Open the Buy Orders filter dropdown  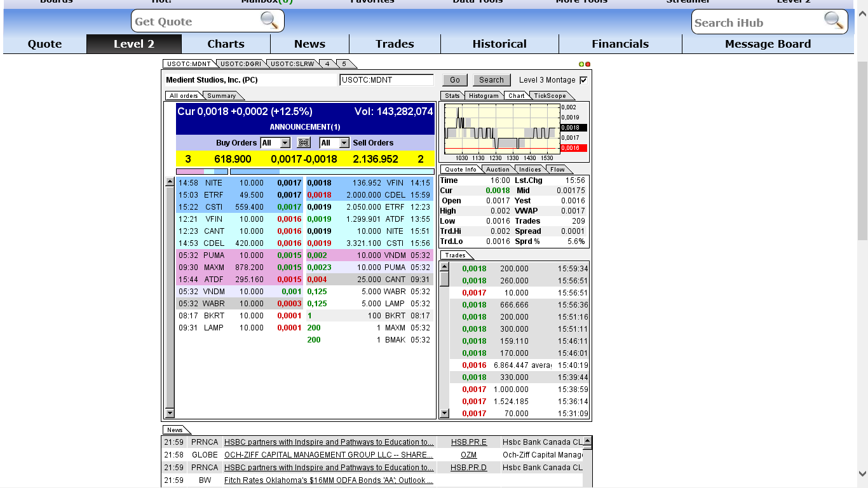285,143
